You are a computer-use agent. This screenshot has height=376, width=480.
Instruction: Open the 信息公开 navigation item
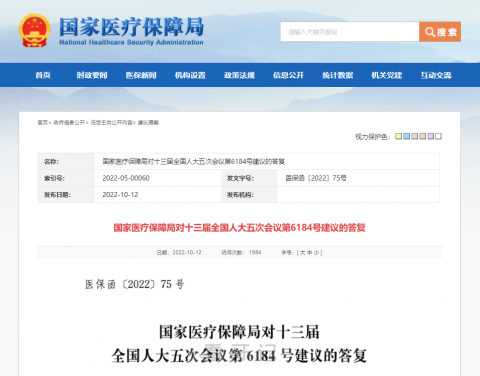[288, 75]
